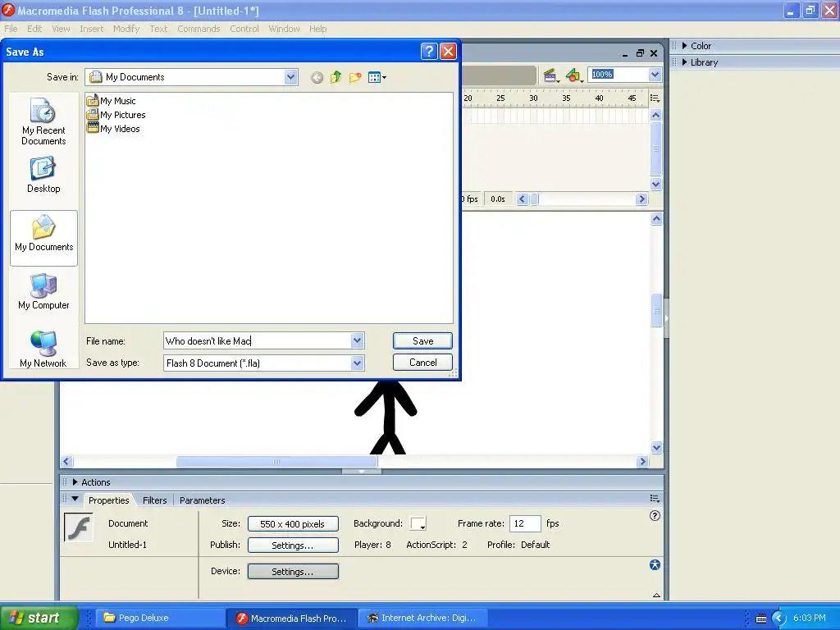Click the Flash logo in the title bar
840x630 pixels.
pyautogui.click(x=8, y=10)
